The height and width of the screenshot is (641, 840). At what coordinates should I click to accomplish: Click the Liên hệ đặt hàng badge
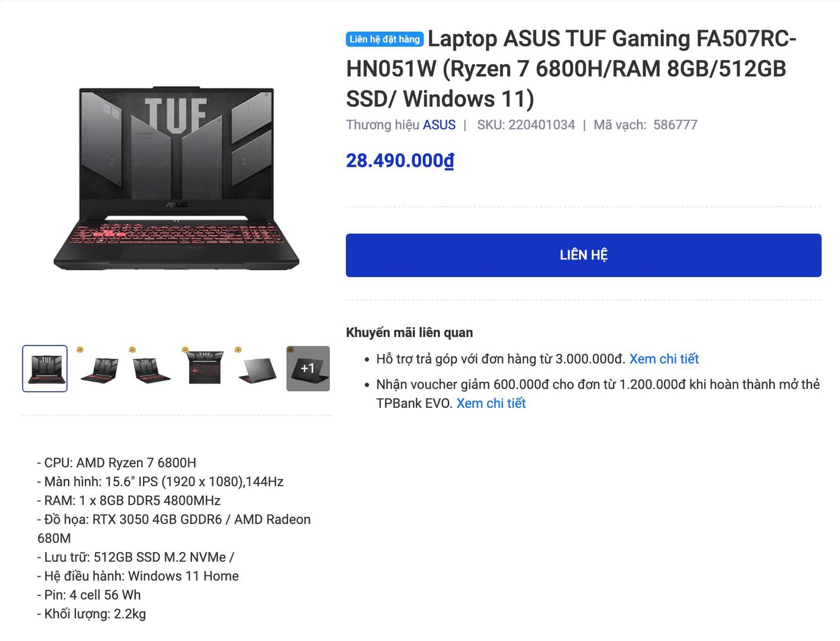click(384, 39)
